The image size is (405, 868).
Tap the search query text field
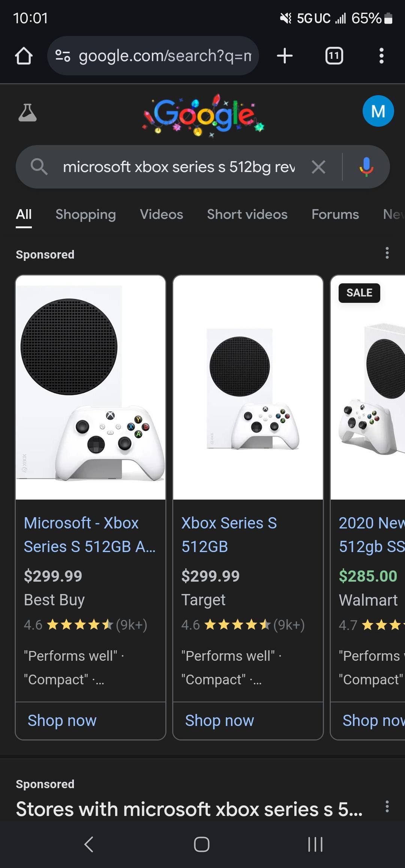[179, 167]
